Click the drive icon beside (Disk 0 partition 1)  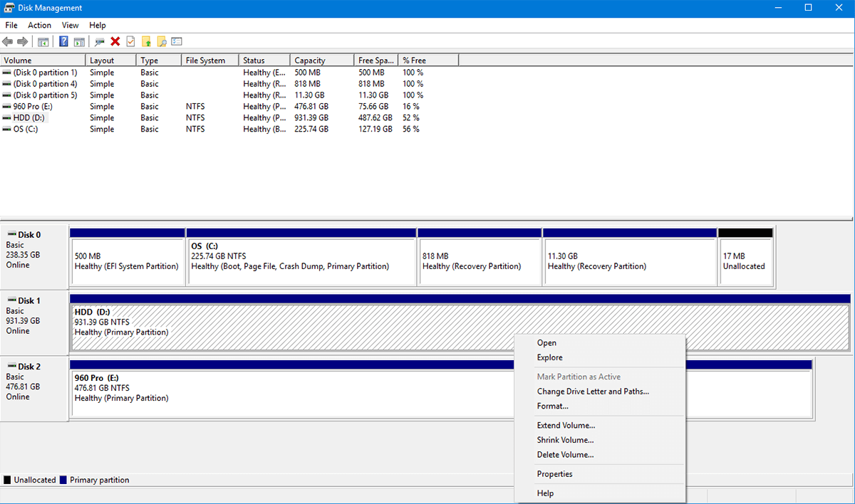click(x=7, y=73)
